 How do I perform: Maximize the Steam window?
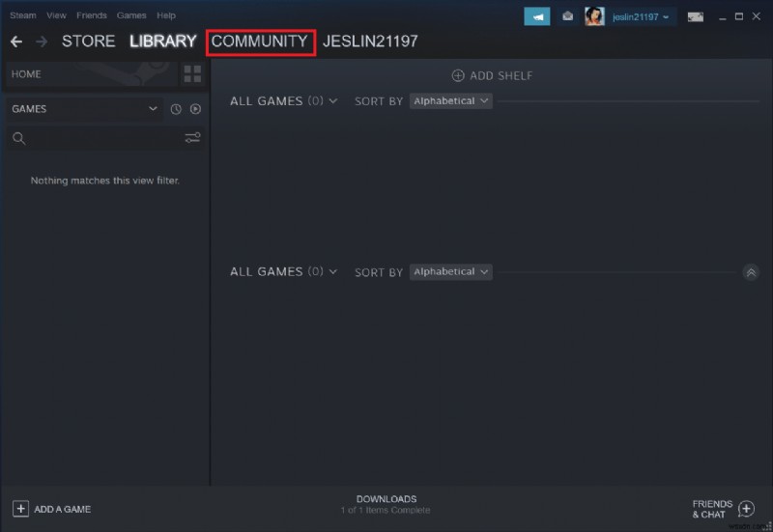click(739, 16)
